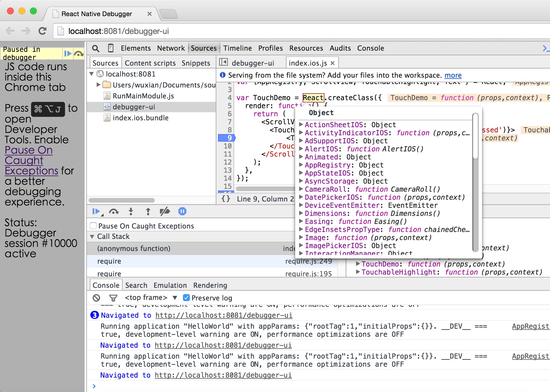Click the 'more' workspace link

click(x=453, y=75)
